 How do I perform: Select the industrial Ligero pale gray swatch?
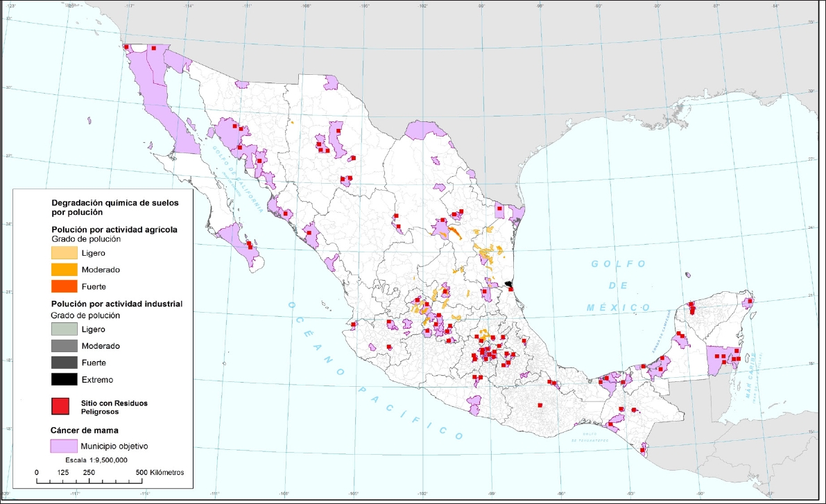click(x=63, y=329)
